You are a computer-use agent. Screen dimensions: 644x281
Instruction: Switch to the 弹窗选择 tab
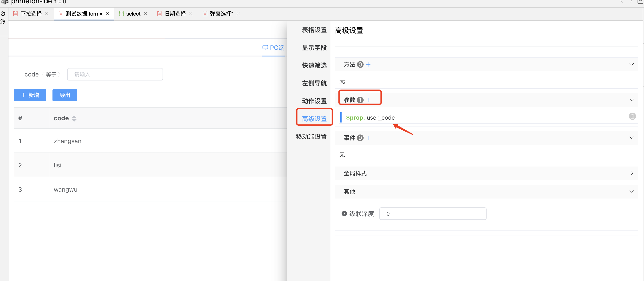pyautogui.click(x=221, y=14)
